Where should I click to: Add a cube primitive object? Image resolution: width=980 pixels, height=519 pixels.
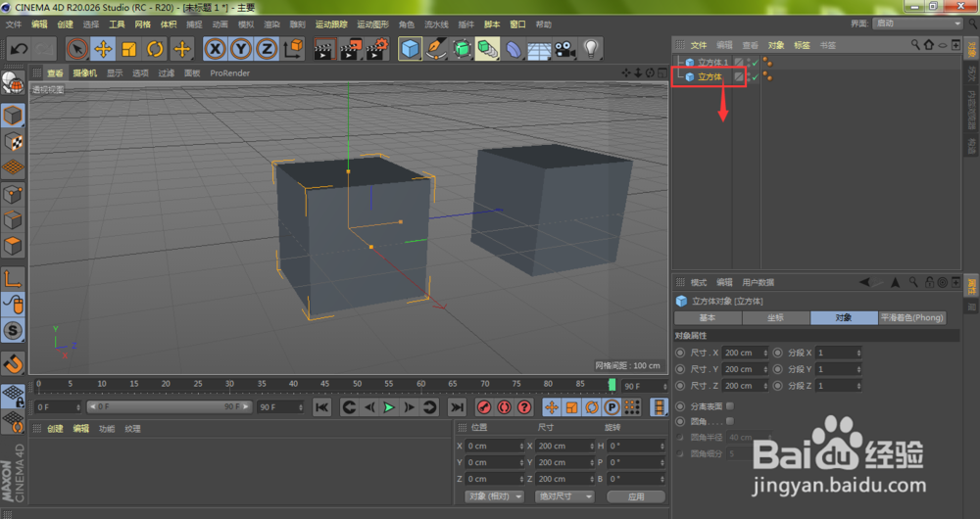[x=410, y=49]
